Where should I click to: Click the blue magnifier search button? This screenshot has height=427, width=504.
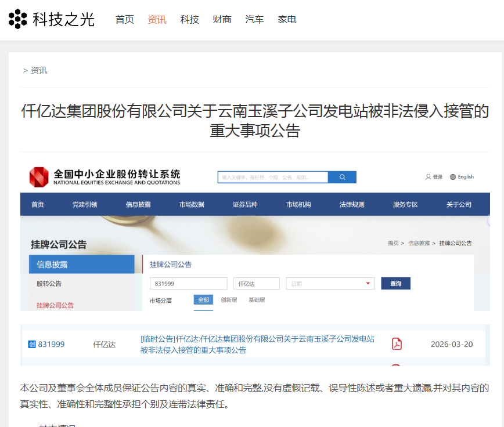coord(343,177)
